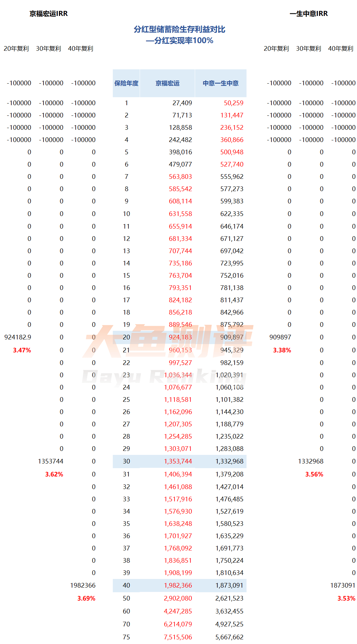The width and height of the screenshot is (357, 644).
Task: Select cell value 2,902,080
Action: pyautogui.click(x=178, y=598)
